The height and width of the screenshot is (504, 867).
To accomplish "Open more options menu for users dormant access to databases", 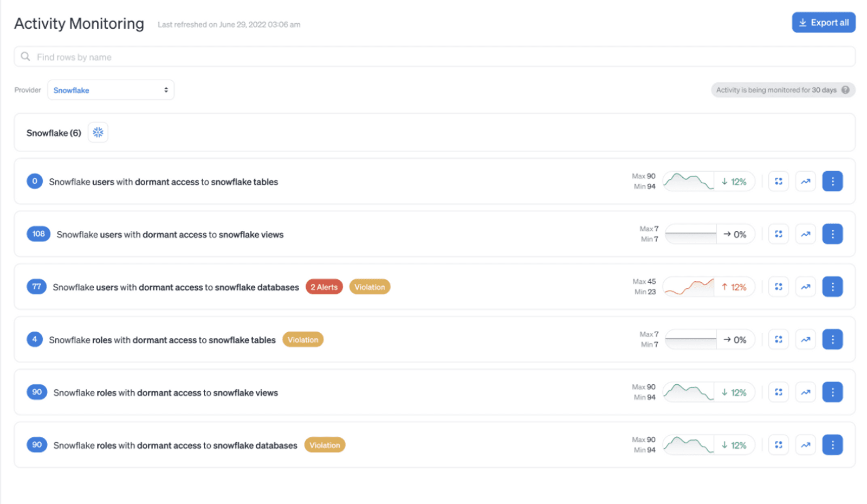I will pyautogui.click(x=832, y=287).
